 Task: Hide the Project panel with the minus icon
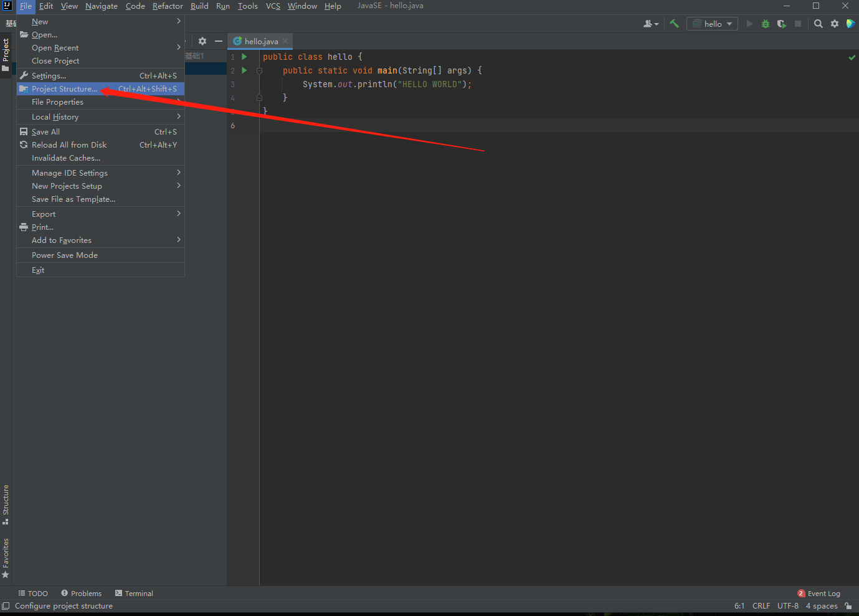(219, 41)
